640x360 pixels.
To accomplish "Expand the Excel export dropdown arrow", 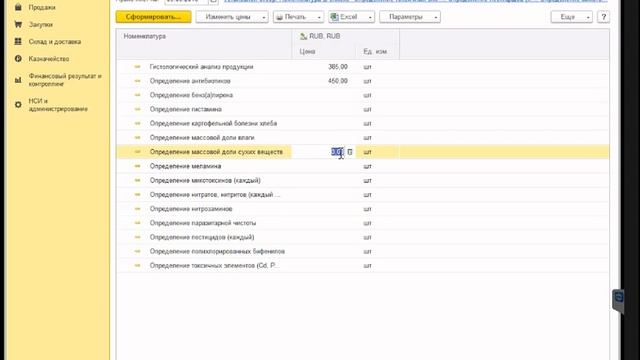I will (x=370, y=17).
